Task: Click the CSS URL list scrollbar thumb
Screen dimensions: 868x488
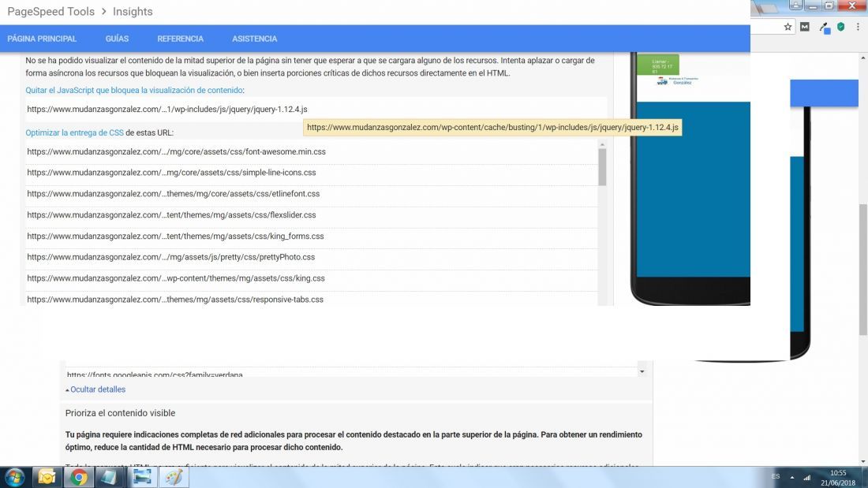Action: 602,167
